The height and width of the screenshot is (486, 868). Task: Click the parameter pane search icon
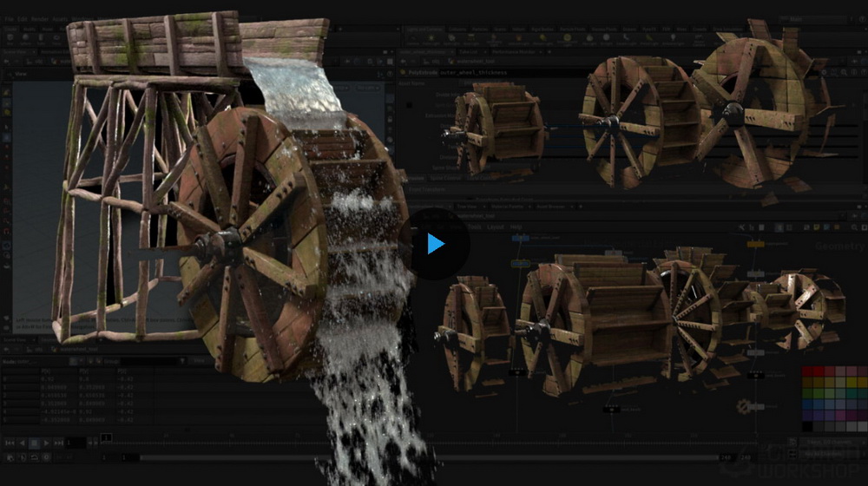tap(845, 73)
